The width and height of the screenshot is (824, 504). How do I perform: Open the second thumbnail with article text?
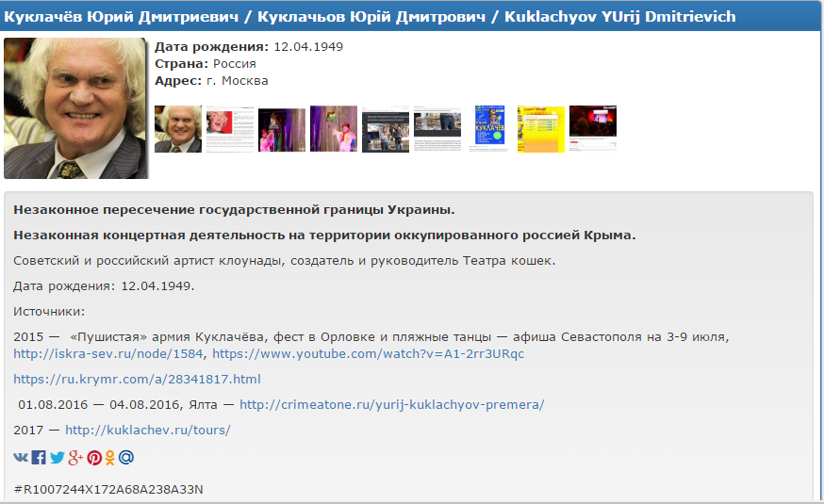point(230,129)
